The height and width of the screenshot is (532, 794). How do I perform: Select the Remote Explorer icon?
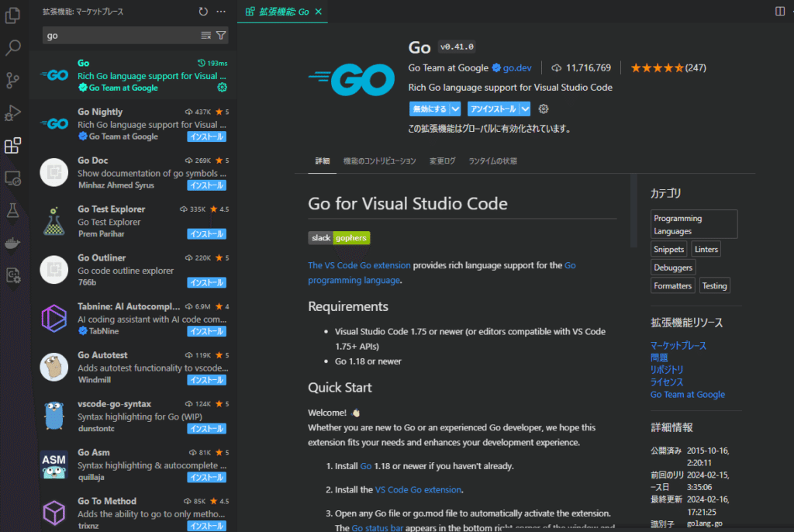[x=12, y=178]
